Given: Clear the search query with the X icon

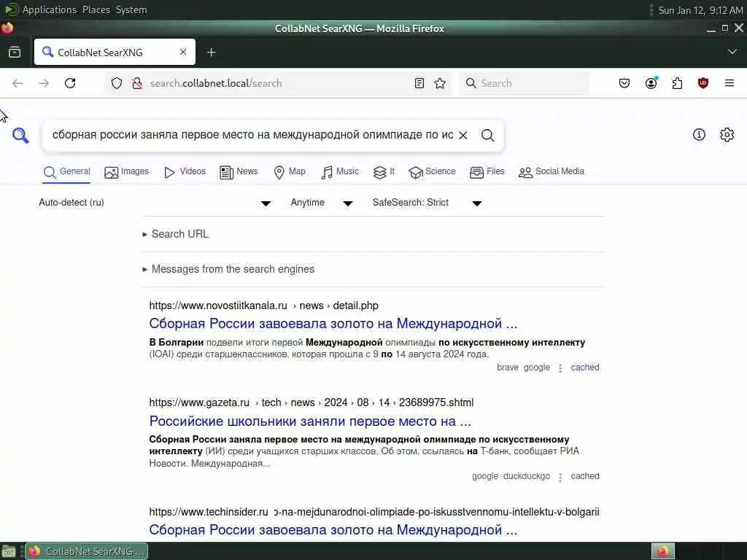Looking at the screenshot, I should click(462, 136).
